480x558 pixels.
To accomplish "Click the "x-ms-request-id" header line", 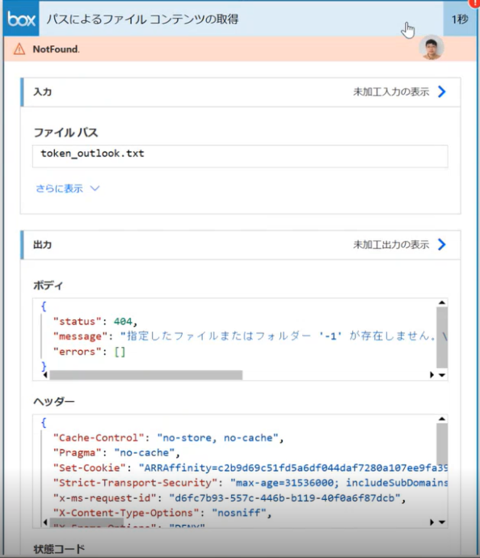I will click(x=229, y=498).
